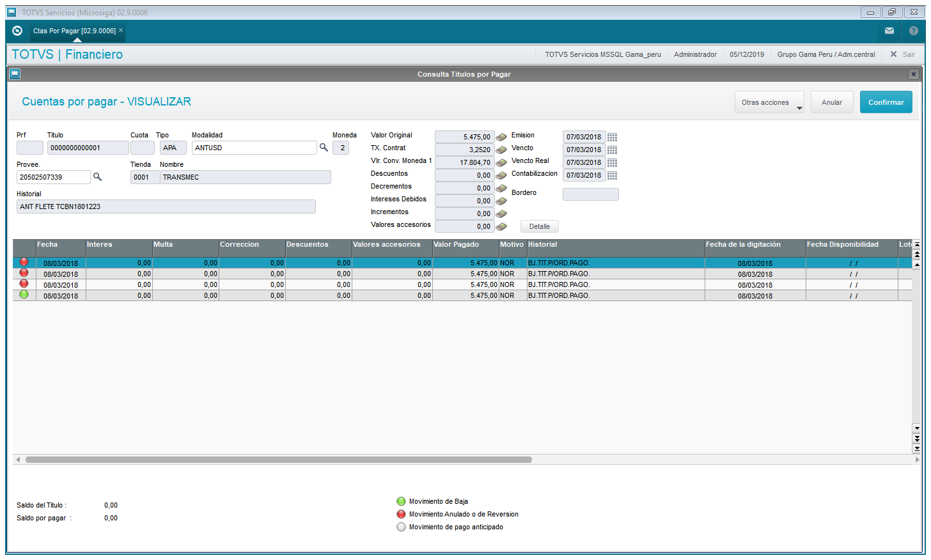Click the Tienda field showing 0001
Viewport: 931px width, 560px height.
[145, 177]
